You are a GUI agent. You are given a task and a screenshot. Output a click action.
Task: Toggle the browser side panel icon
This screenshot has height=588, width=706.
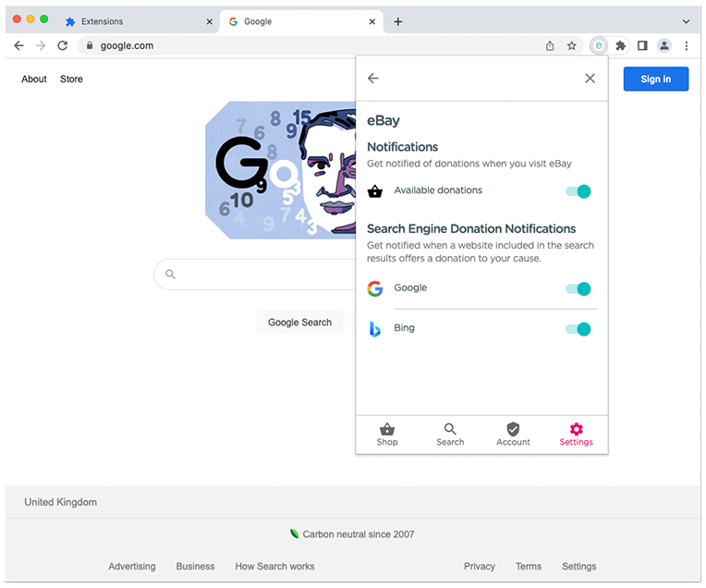(642, 45)
